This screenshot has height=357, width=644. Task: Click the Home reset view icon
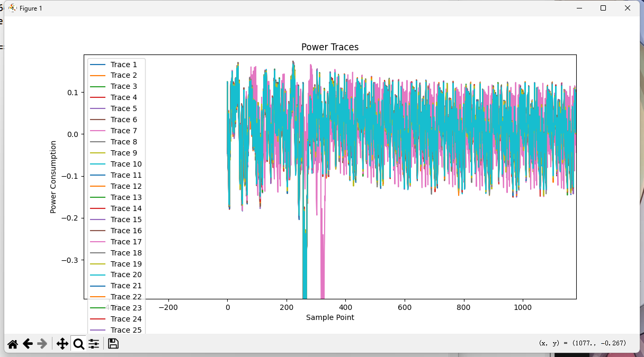click(x=13, y=344)
